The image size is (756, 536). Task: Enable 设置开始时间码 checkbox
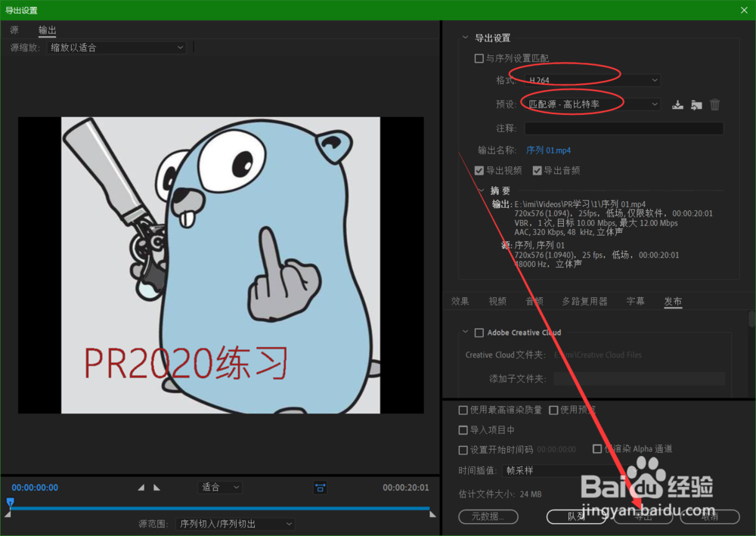[x=463, y=450]
